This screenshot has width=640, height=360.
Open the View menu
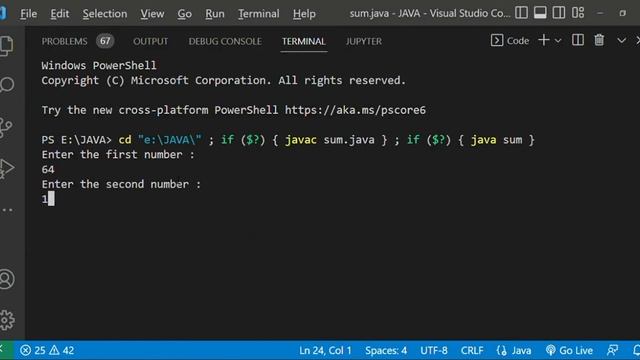pos(152,14)
